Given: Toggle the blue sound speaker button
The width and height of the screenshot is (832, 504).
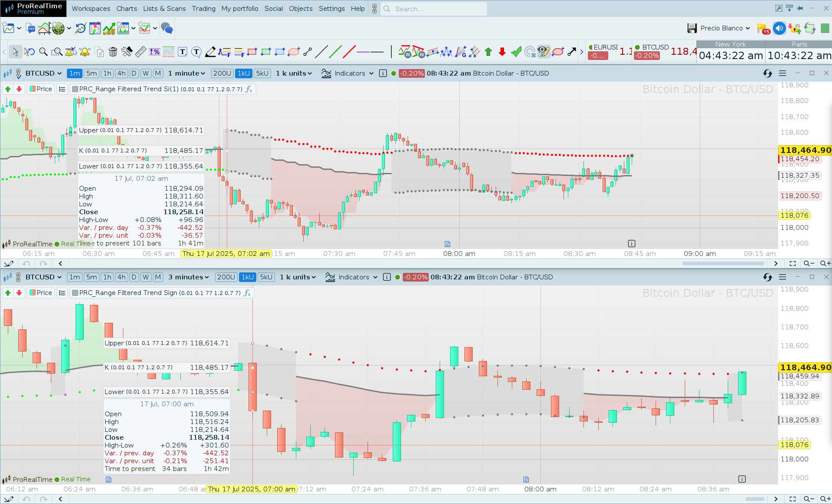Looking at the screenshot, I should 779,28.
